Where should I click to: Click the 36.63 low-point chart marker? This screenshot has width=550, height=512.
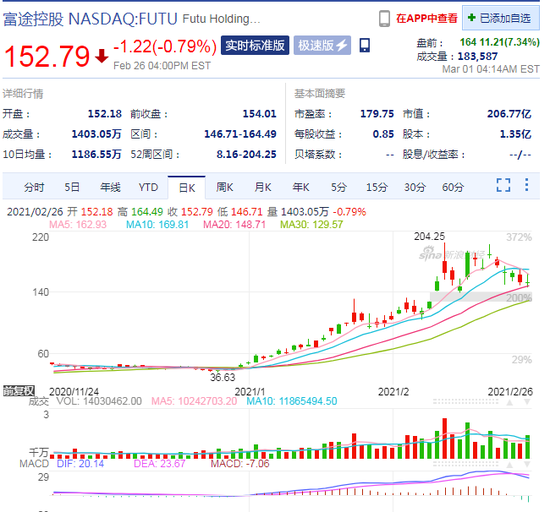click(x=222, y=377)
